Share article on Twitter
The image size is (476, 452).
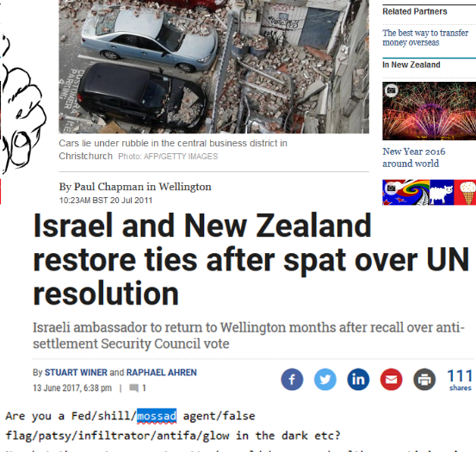[325, 380]
